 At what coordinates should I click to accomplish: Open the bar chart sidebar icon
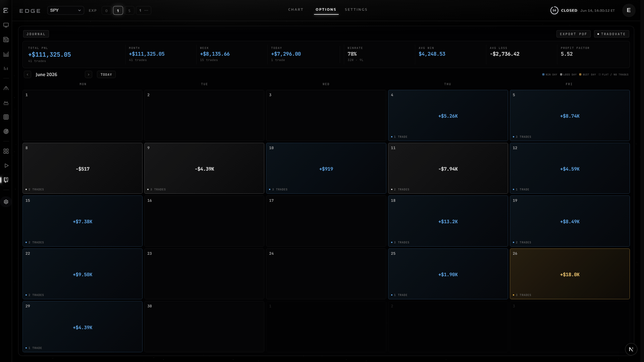pyautogui.click(x=6, y=54)
